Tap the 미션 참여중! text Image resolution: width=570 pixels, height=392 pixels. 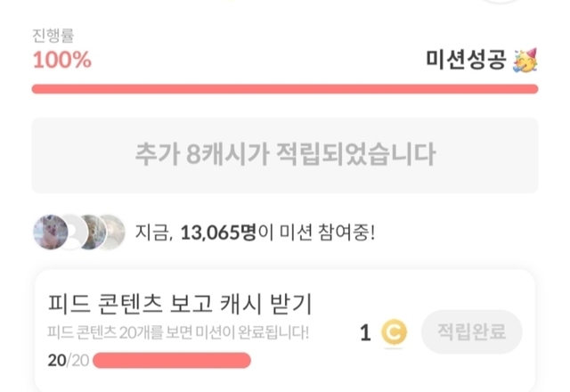click(328, 233)
